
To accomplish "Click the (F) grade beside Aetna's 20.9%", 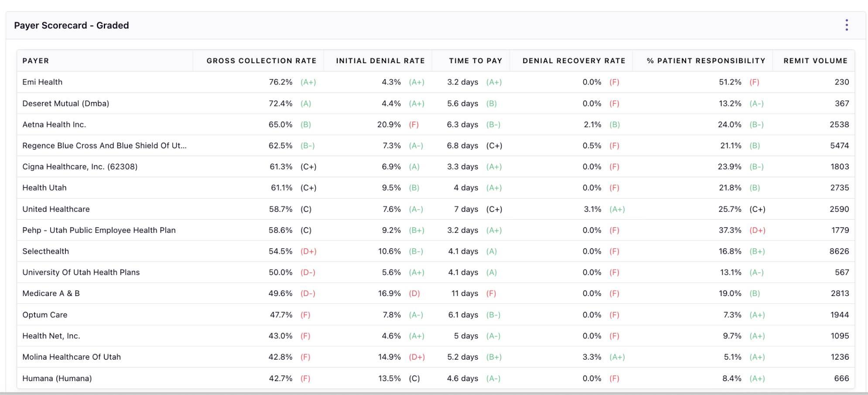I will (x=413, y=124).
